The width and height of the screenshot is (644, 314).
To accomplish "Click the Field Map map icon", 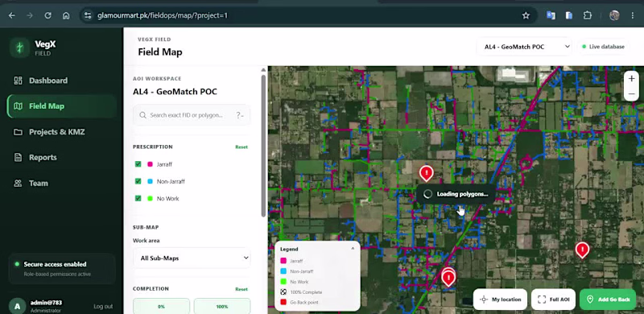I will coord(18,106).
